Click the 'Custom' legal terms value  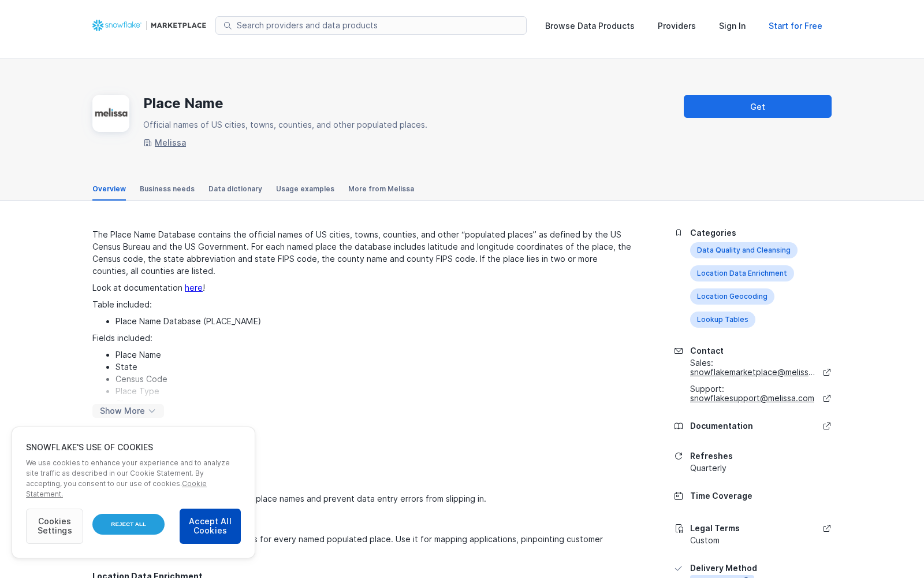click(705, 540)
